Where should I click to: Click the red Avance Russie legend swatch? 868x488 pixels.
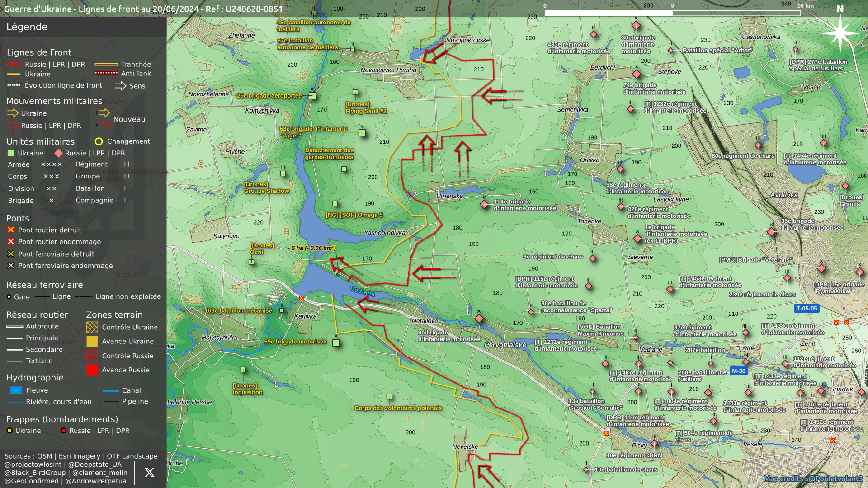coord(92,370)
